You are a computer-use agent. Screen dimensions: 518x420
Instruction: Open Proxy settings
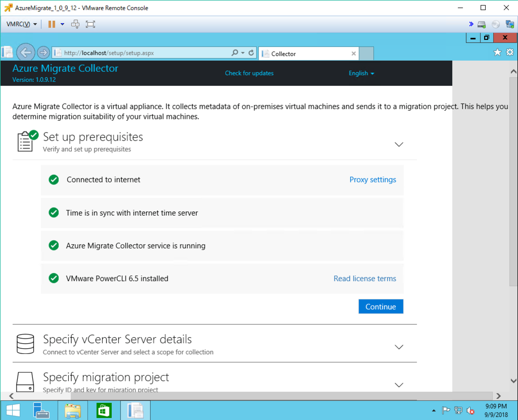[x=373, y=179]
